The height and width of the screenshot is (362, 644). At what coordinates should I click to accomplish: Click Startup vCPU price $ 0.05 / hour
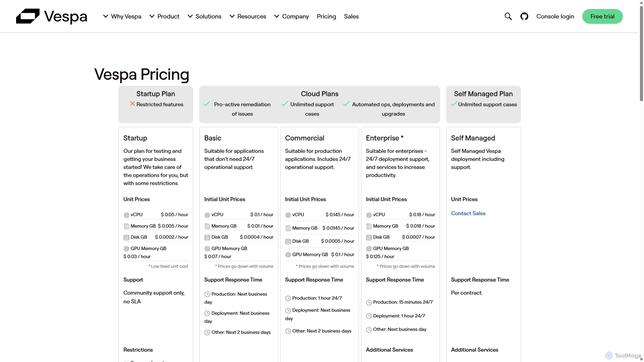coord(175,215)
